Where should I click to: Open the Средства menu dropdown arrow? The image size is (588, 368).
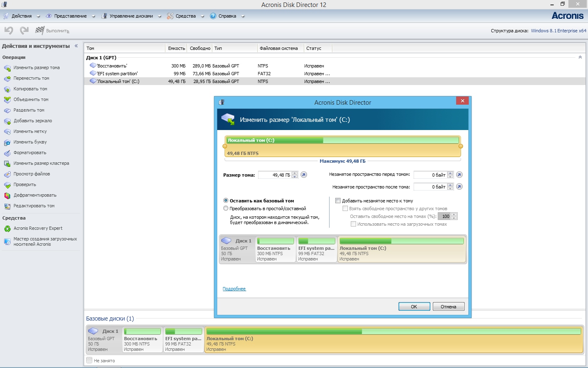click(x=203, y=16)
